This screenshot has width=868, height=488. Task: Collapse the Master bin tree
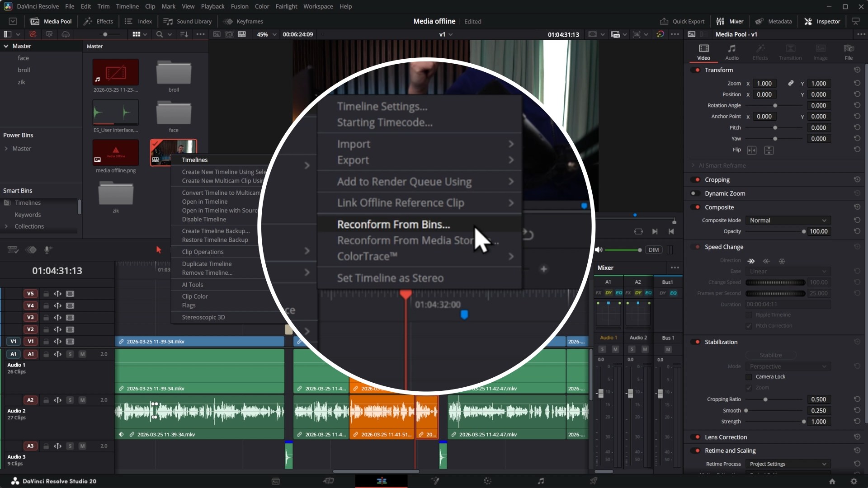pyautogui.click(x=6, y=46)
